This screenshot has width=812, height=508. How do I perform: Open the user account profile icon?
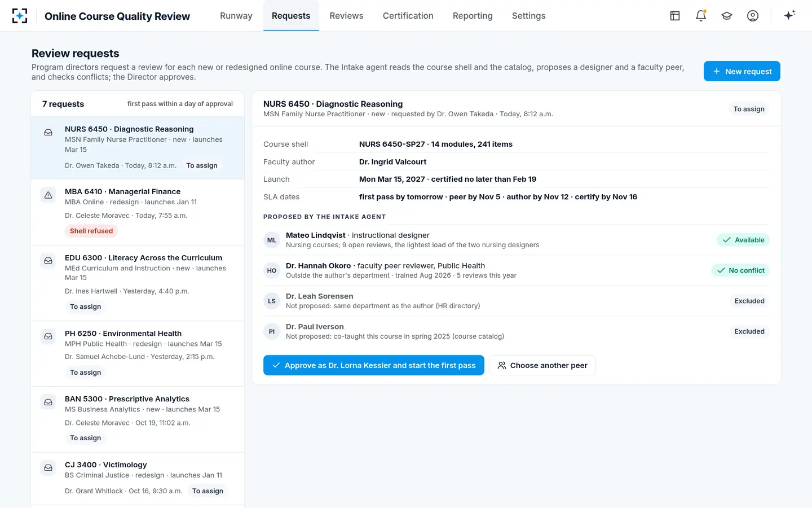(753, 16)
